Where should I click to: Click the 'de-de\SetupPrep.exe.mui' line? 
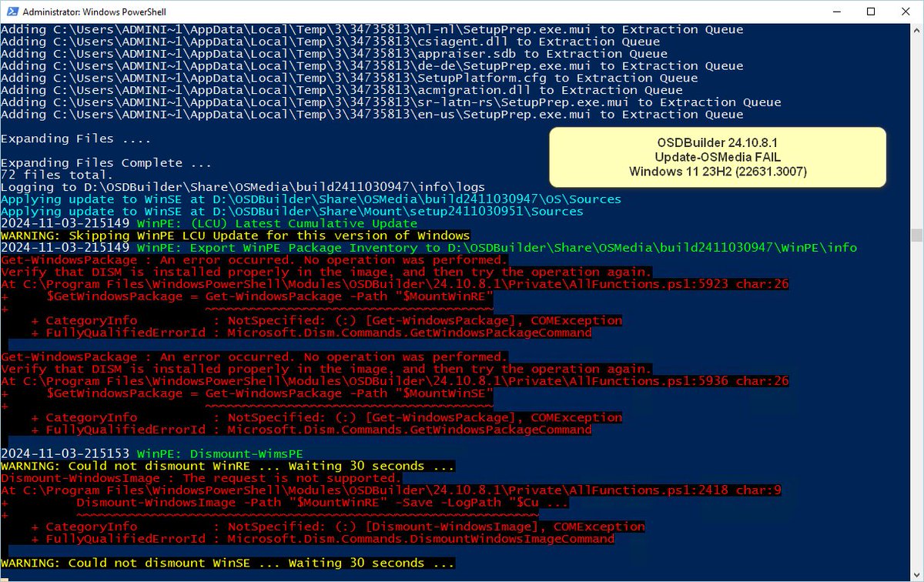[372, 66]
